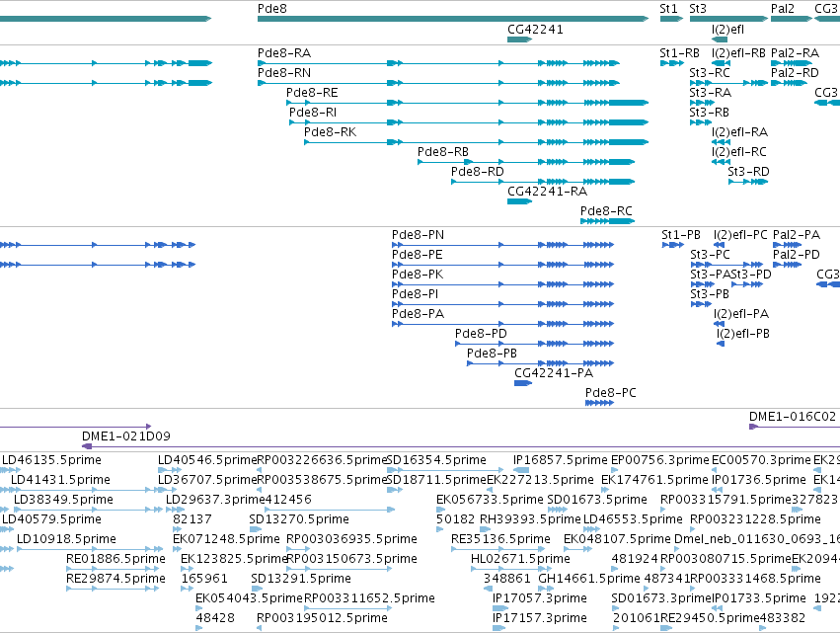Screen dimensions: 840x633
Task: Click transcript label Pde8-RC
Action: [606, 211]
